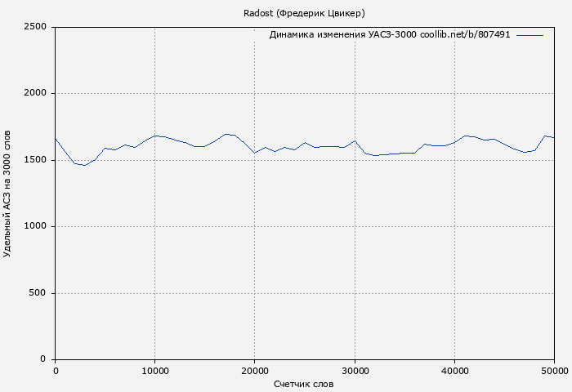572x392 pixels.
Task: Click the 10000 tick label on X-axis
Action: pyautogui.click(x=154, y=371)
